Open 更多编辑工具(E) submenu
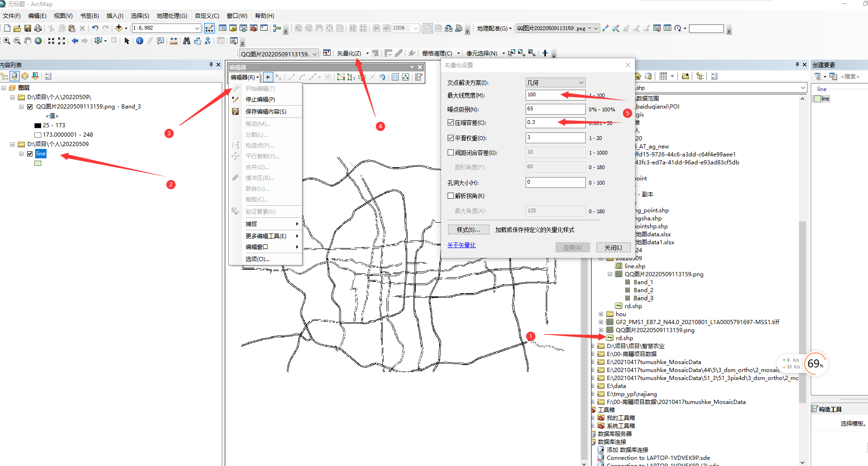The image size is (868, 466). pyautogui.click(x=265, y=236)
